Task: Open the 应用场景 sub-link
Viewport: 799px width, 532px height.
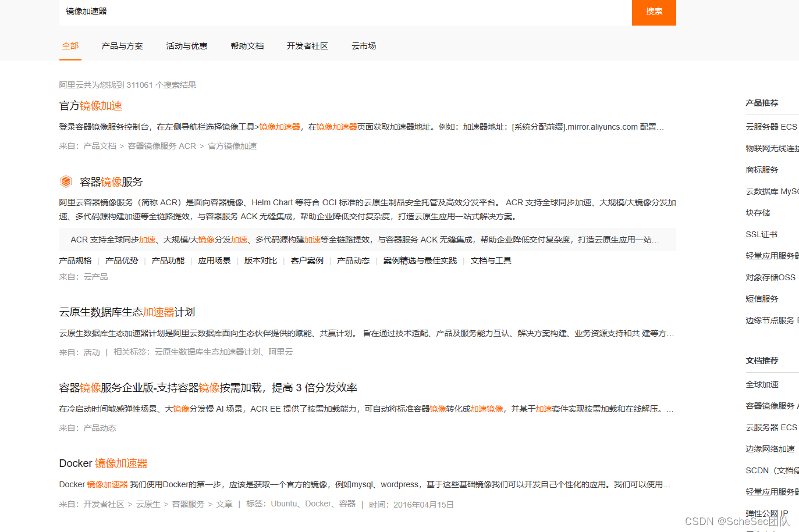Action: tap(214, 260)
